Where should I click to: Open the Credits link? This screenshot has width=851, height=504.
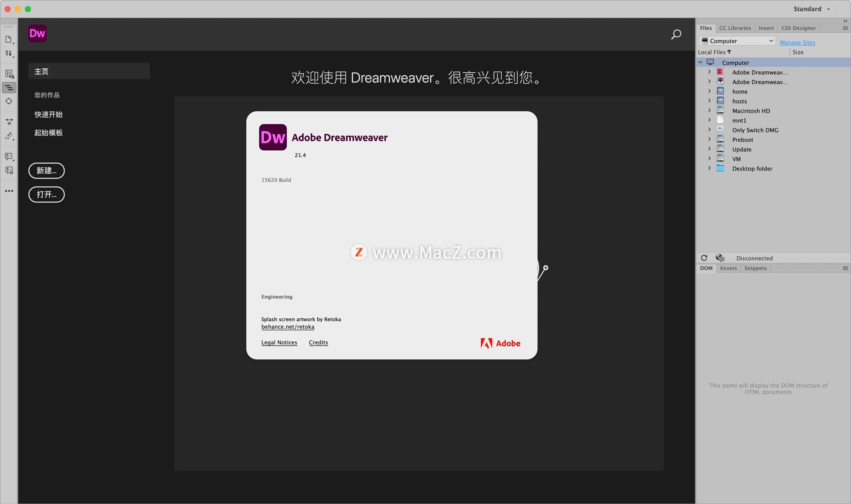318,343
